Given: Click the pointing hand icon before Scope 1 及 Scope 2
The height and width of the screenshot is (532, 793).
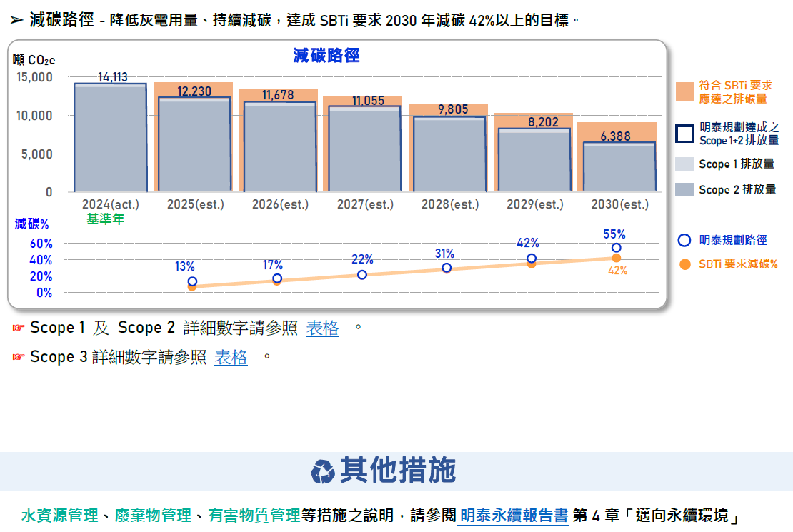Looking at the screenshot, I should point(18,328).
